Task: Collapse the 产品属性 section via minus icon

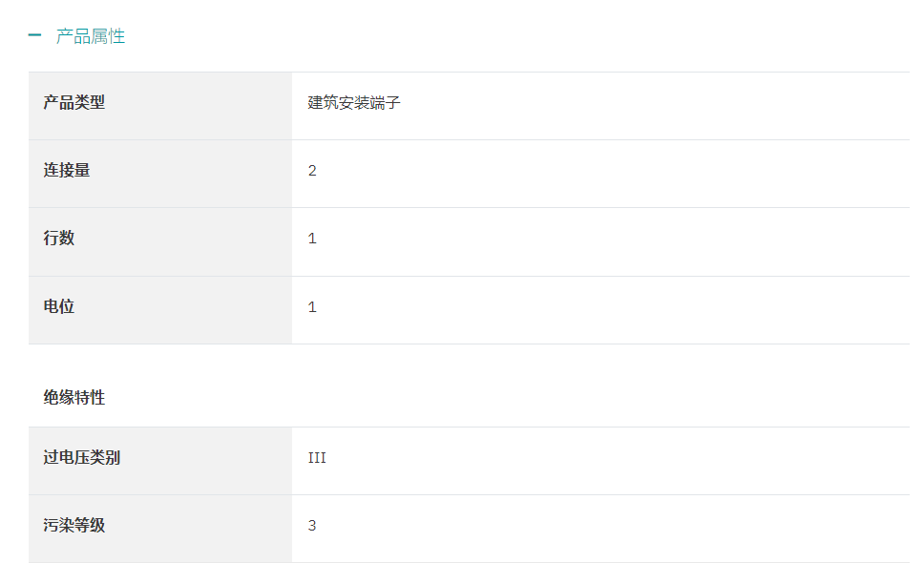Action: (x=34, y=35)
